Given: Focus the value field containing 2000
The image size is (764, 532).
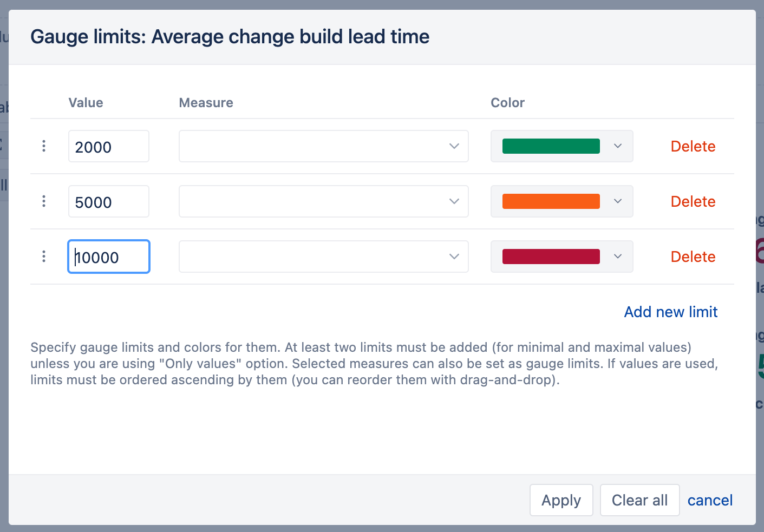Looking at the screenshot, I should point(108,147).
